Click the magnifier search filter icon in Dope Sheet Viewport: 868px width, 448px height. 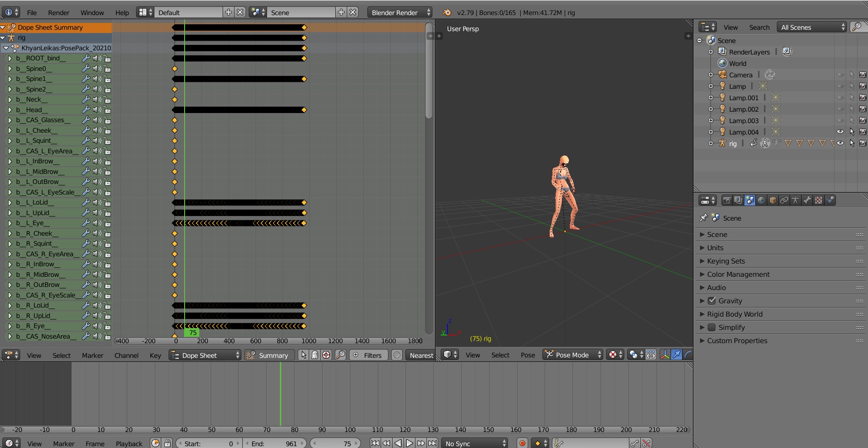click(x=341, y=355)
